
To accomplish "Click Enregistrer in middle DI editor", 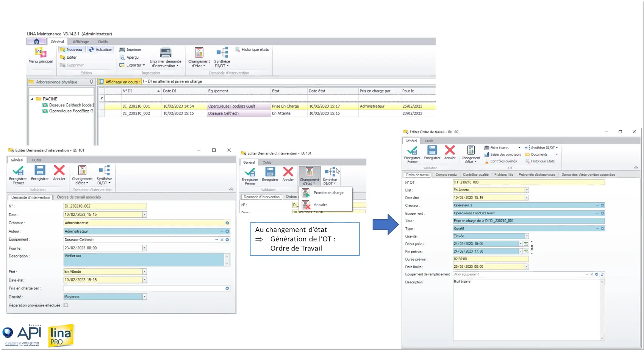I will click(x=270, y=175).
